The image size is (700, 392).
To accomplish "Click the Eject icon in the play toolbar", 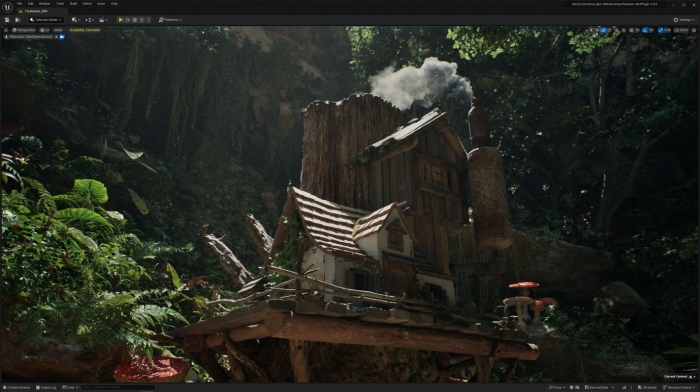I will point(142,20).
